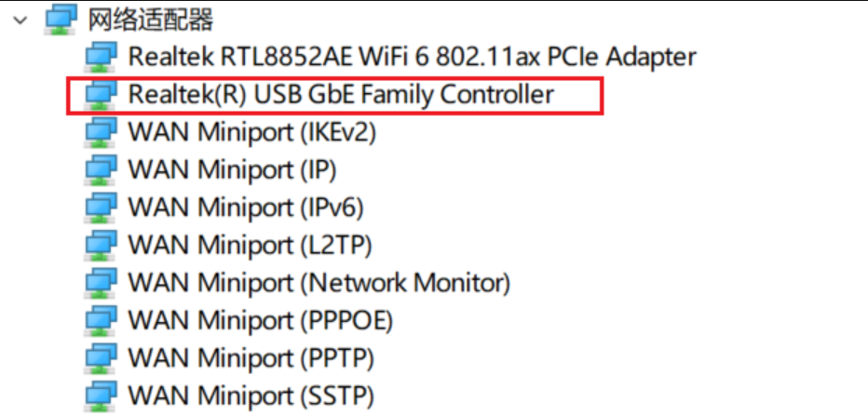This screenshot has height=416, width=868.
Task: Select WAN Miniport (PPPOE) label
Action: pos(260,321)
